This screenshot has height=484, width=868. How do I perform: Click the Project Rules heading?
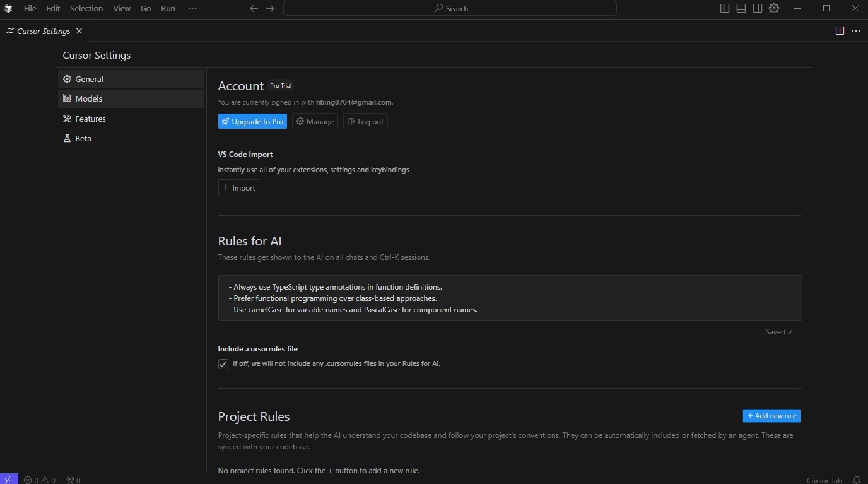[254, 416]
